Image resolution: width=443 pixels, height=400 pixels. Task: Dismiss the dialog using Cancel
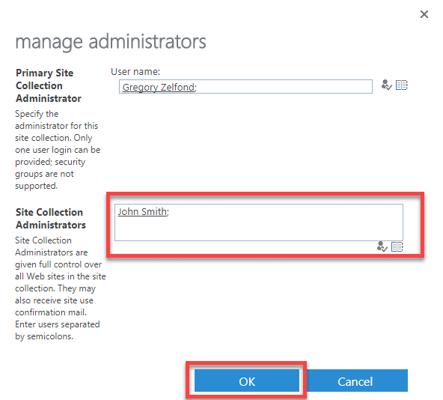coord(355,381)
